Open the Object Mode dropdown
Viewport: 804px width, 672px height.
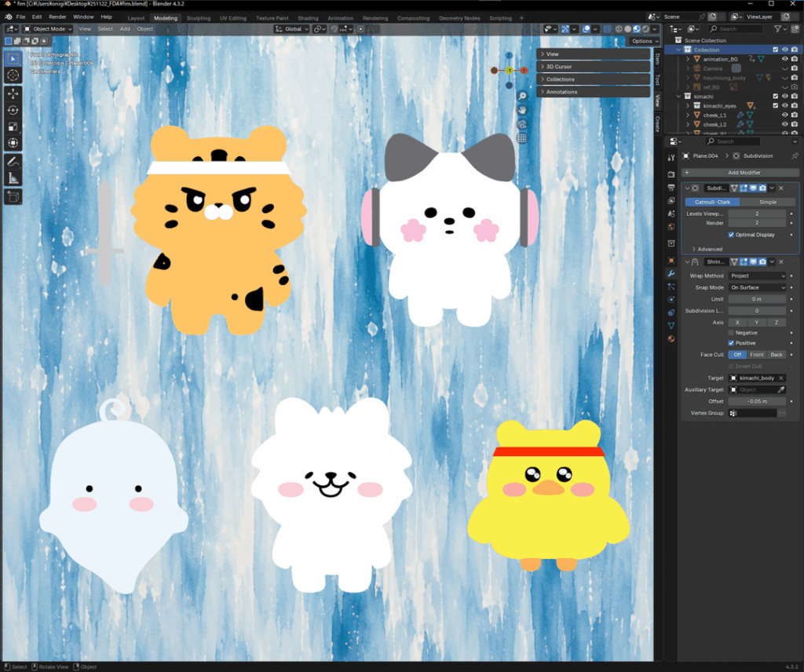click(x=48, y=29)
